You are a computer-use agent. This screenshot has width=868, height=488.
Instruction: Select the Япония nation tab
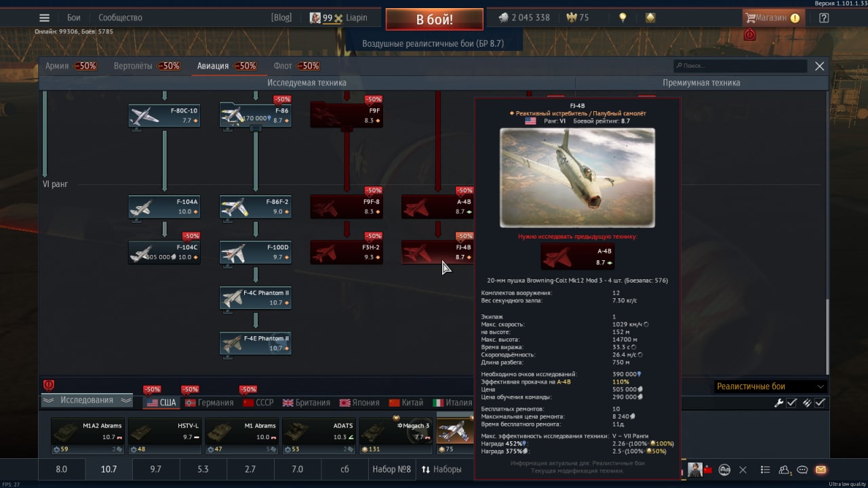pyautogui.click(x=359, y=403)
